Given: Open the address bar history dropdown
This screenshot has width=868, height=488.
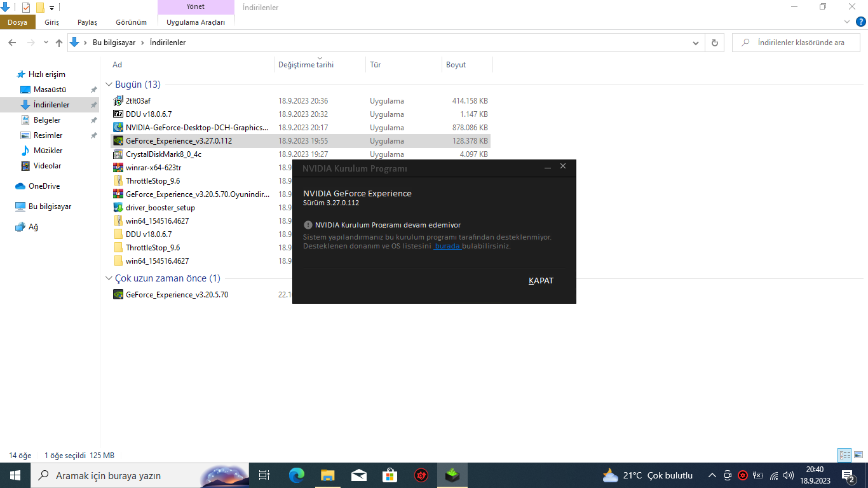Looking at the screenshot, I should pyautogui.click(x=696, y=43).
